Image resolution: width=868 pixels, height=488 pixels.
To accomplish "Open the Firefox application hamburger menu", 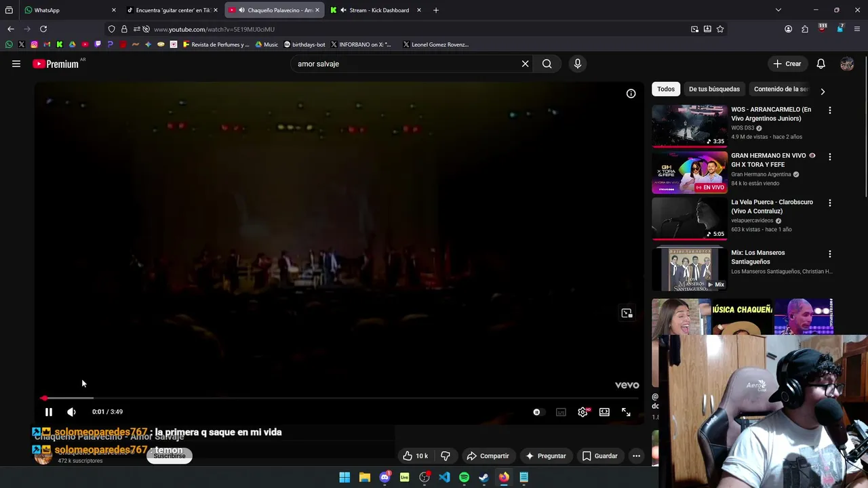I will click(857, 29).
